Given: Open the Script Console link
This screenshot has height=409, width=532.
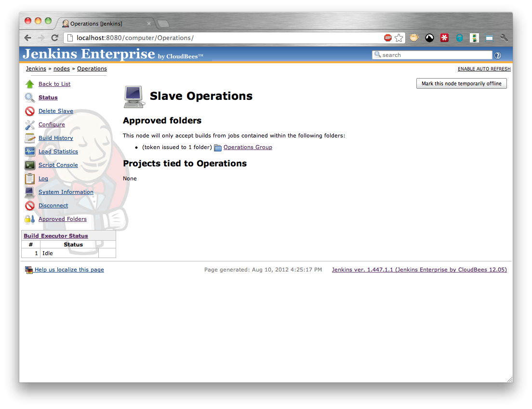Looking at the screenshot, I should (58, 165).
